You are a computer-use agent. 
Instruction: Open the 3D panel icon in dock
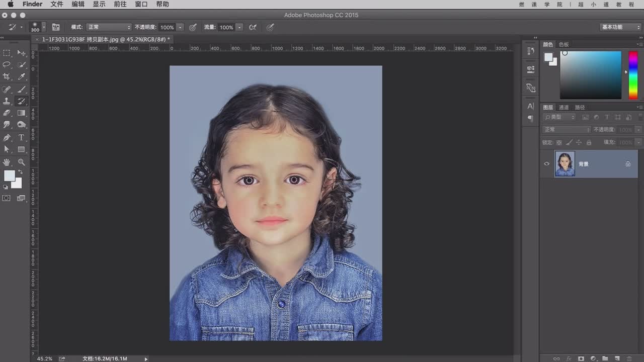[530, 87]
